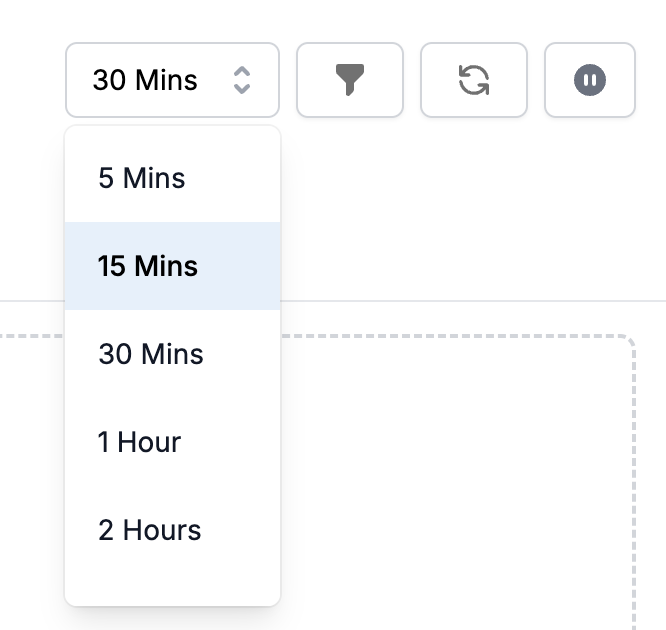This screenshot has height=630, width=666.
Task: Click the reload button next to the filter
Action: click(x=474, y=80)
